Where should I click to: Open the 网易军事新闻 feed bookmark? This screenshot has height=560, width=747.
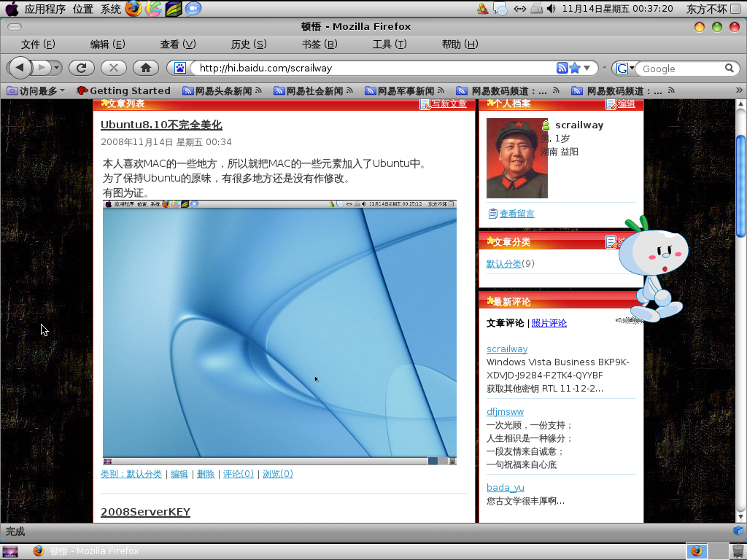click(x=404, y=90)
